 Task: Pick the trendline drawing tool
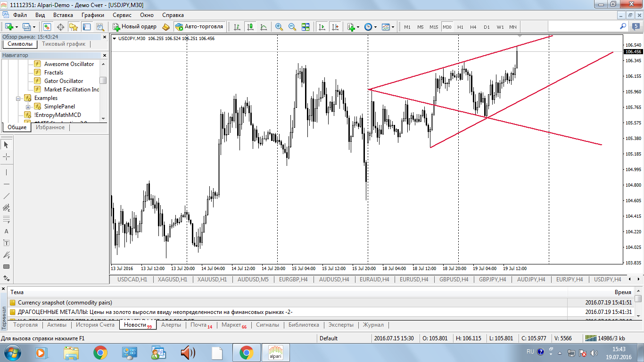(x=7, y=196)
